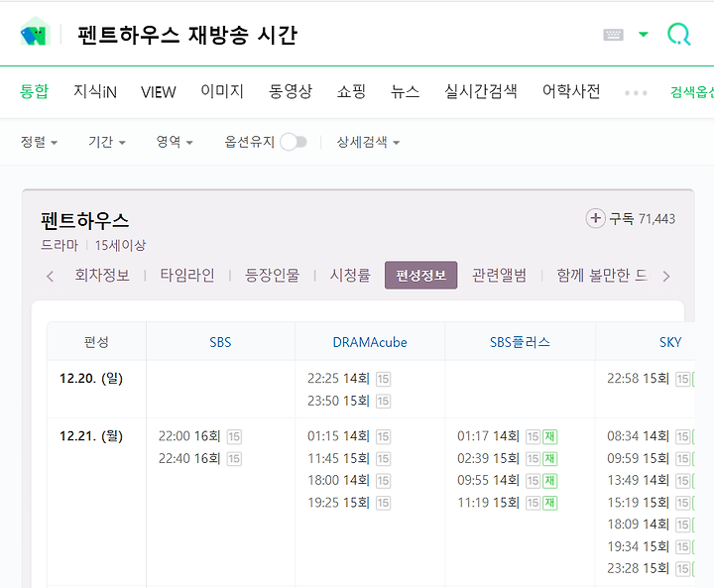
Task: Click the 15 age badge beside SBS 22:00
Action: 234,437
